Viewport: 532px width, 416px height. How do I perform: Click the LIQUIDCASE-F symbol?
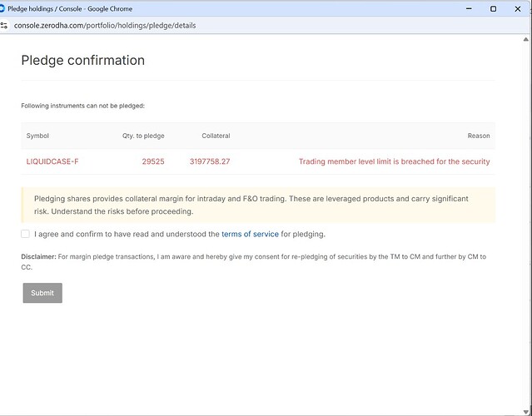click(x=52, y=161)
